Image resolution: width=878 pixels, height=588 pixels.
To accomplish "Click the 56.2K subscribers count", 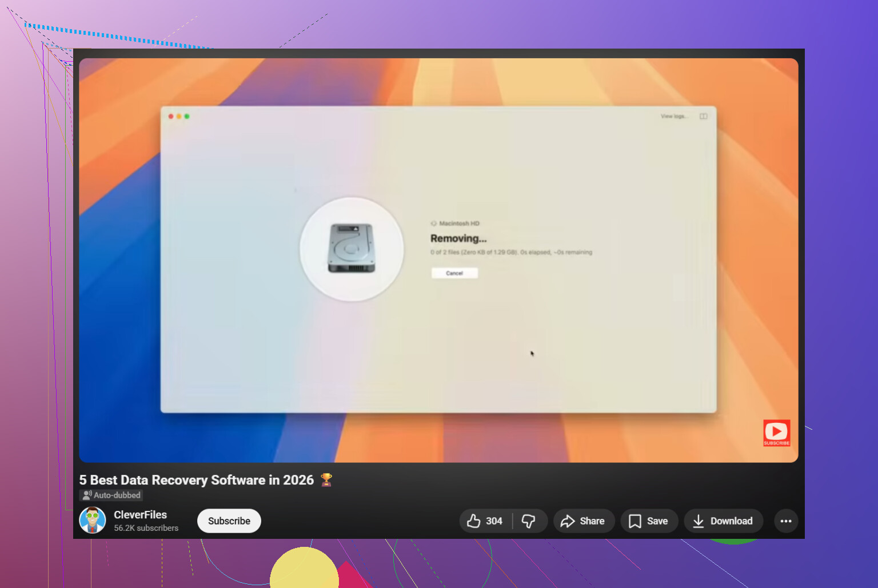I will [x=146, y=528].
